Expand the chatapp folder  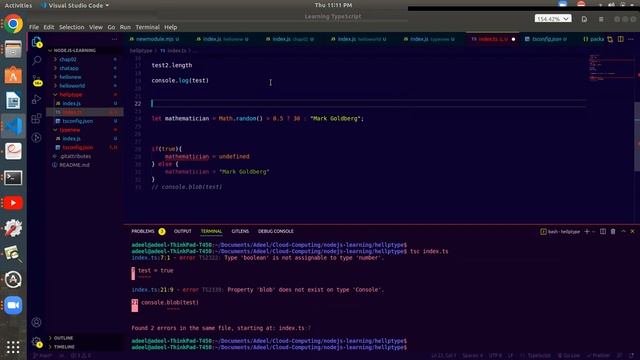[69, 68]
